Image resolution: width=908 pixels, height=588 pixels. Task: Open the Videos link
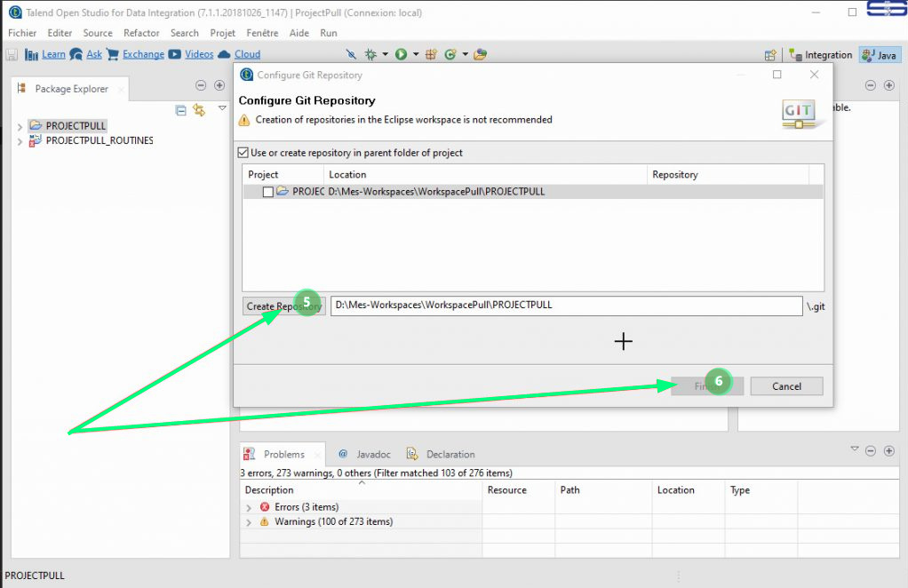(199, 54)
